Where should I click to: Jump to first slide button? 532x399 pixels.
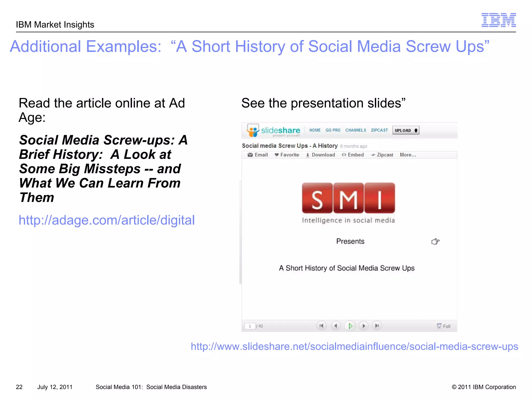pos(321,326)
